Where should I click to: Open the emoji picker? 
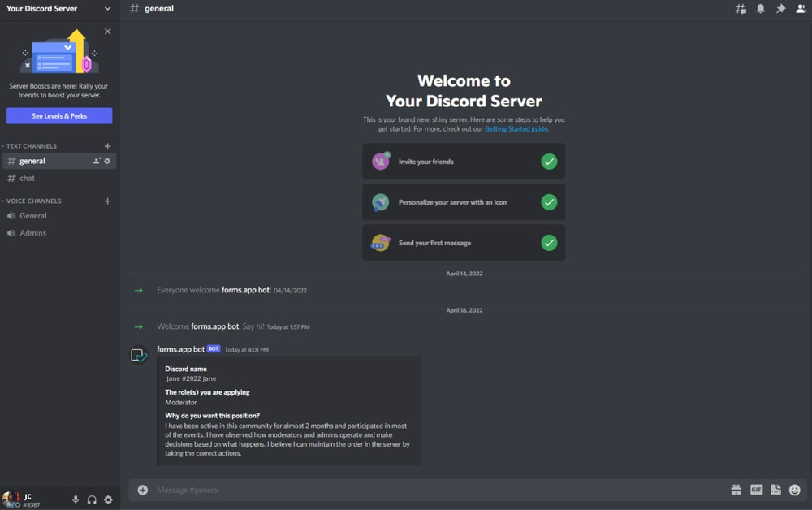pyautogui.click(x=795, y=490)
